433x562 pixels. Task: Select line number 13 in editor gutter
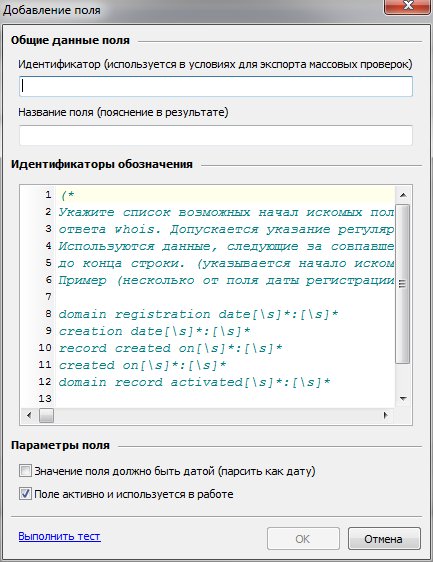coord(45,398)
